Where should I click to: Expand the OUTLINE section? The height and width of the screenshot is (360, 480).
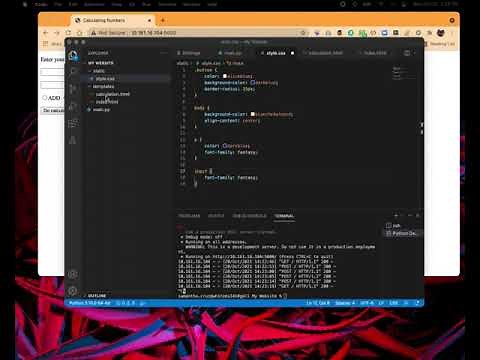97,296
